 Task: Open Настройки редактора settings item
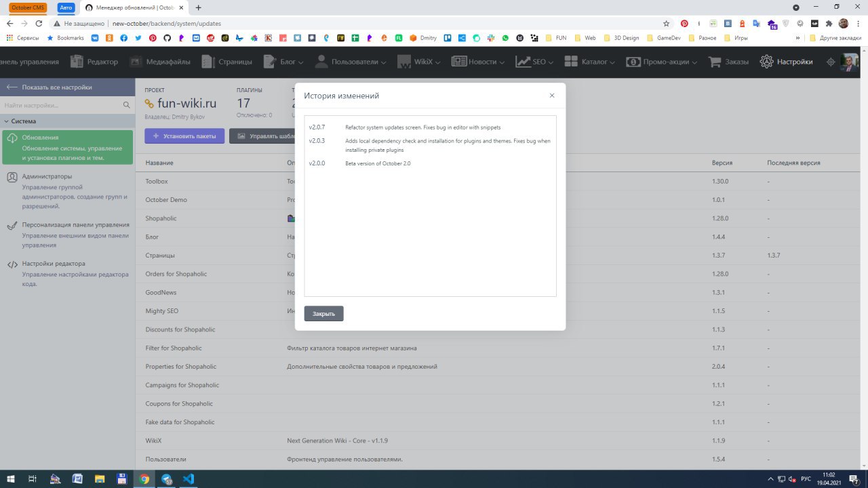[68, 273]
